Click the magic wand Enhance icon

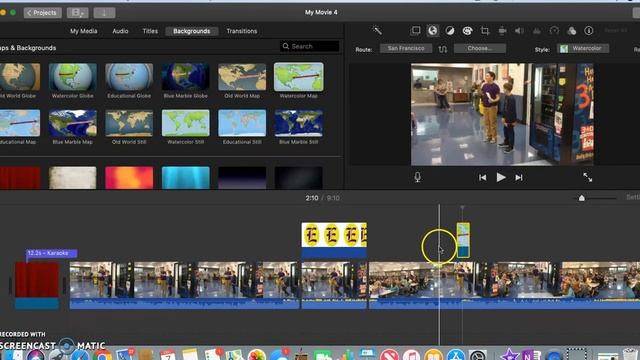[377, 31]
